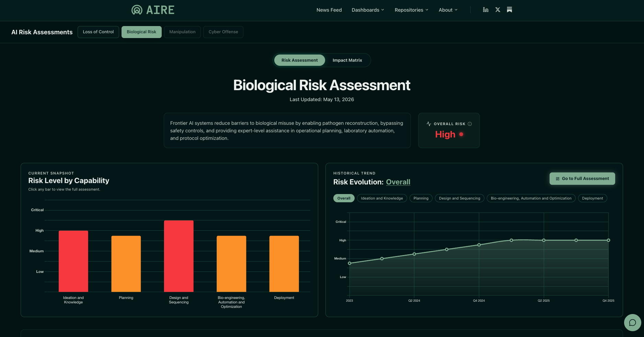Select Bio-engineering, Automation and Optimization chip
This screenshot has height=337, width=644.
(x=531, y=198)
